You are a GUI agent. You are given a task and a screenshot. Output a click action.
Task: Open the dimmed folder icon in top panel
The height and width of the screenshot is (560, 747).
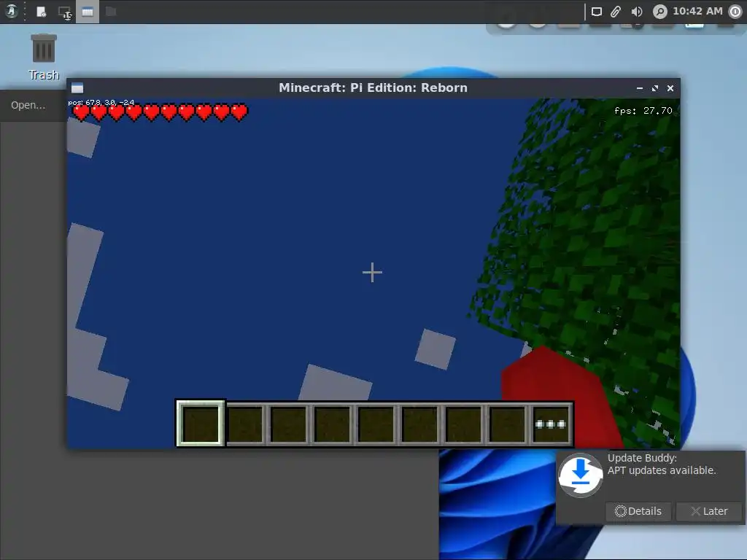[x=111, y=11]
